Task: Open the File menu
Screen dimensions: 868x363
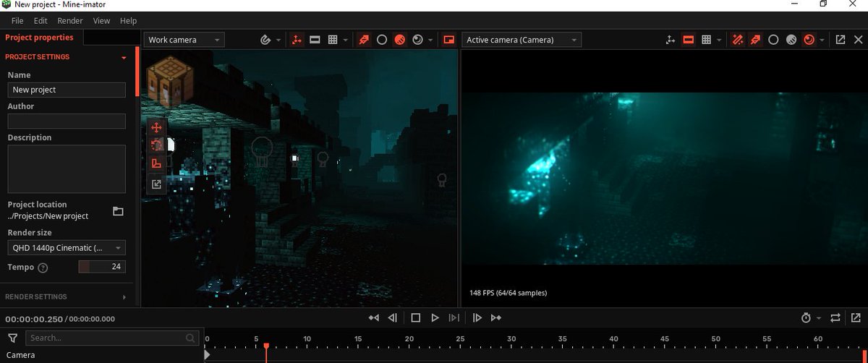Action: coord(17,21)
